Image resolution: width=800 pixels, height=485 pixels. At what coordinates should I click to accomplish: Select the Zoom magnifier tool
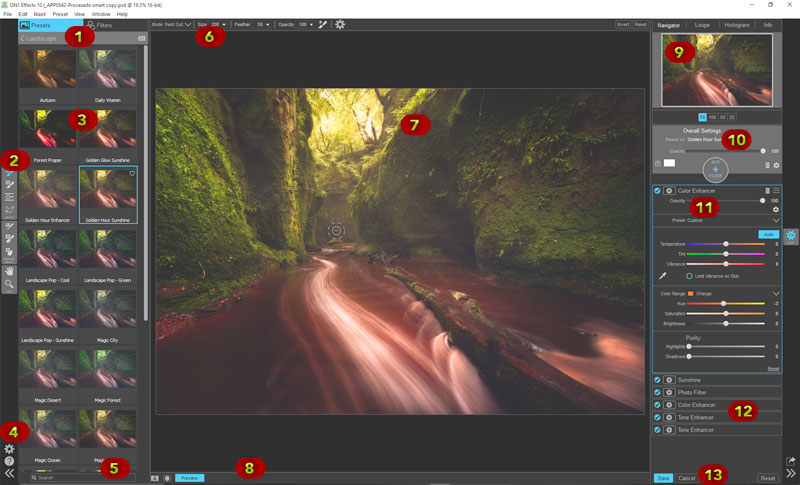tap(9, 284)
